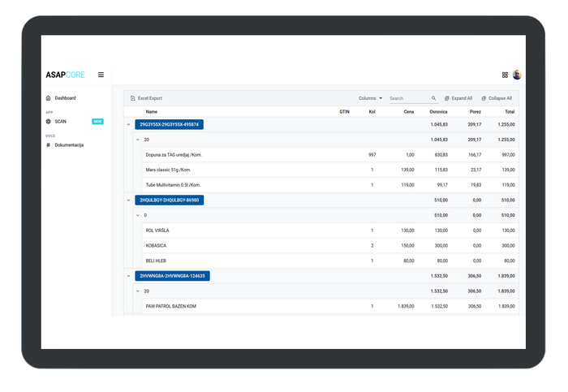This screenshot has height=392, width=568.
Task: Collapse group 2HVWNG8A-2HVWNG8A-124635 chevron
Action: 128,276
